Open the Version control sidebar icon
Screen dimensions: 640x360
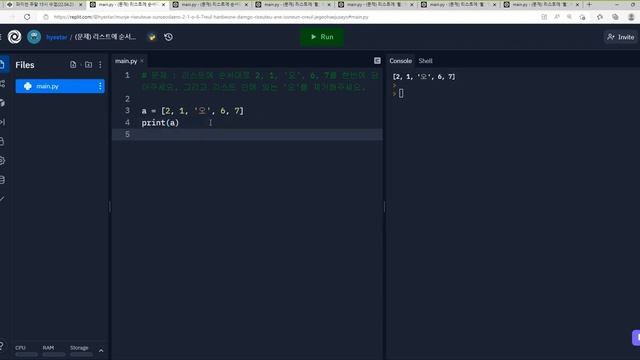(2, 84)
